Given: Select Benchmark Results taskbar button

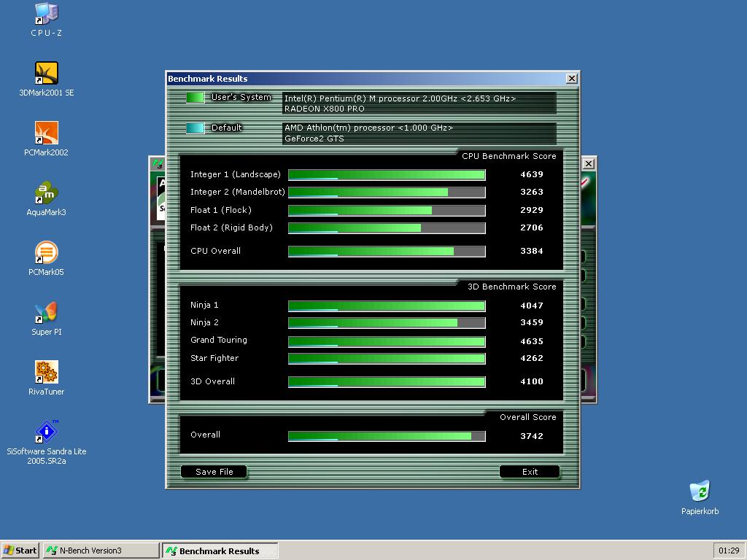Looking at the screenshot, I should coord(220,551).
